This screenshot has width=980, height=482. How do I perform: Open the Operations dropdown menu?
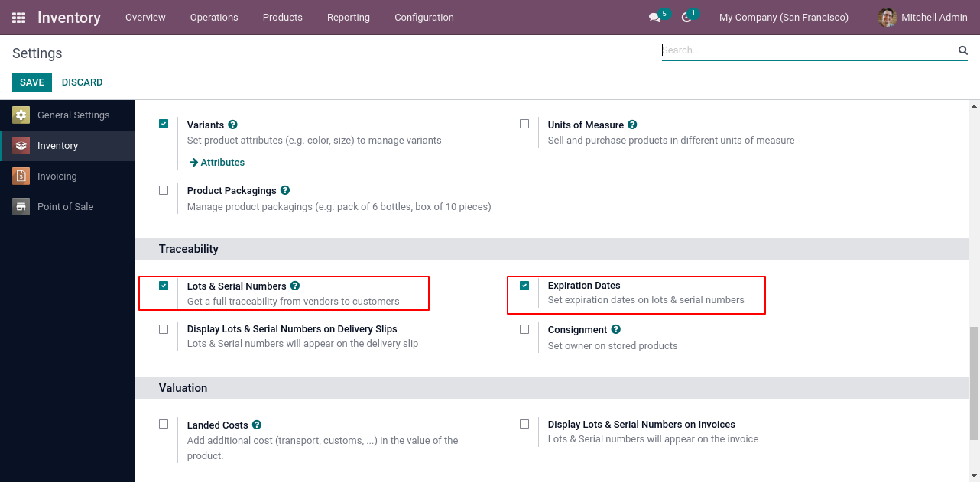click(x=214, y=18)
